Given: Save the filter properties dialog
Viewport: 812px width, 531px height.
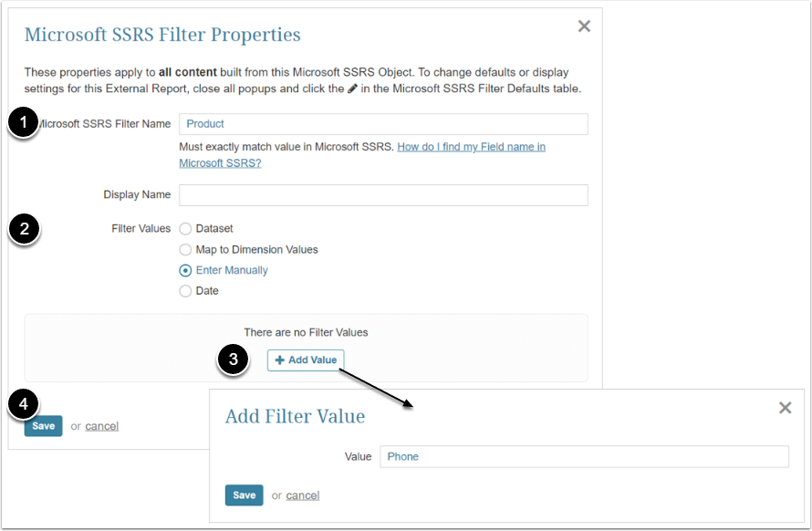Looking at the screenshot, I should point(43,426).
